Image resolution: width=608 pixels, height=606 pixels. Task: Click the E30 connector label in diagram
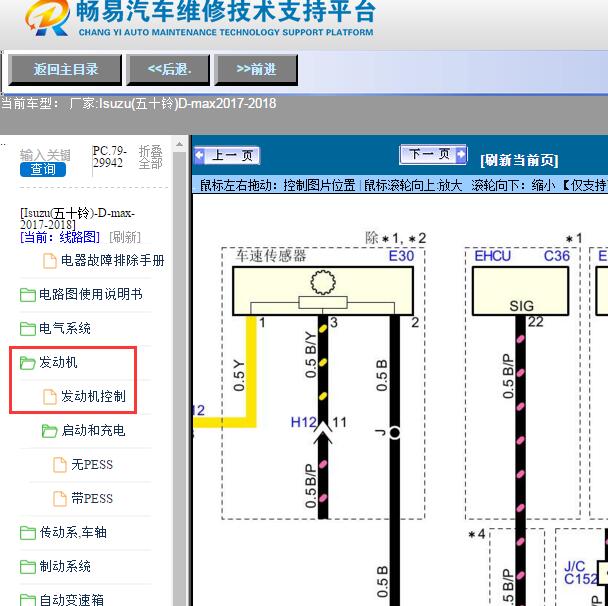[x=401, y=256]
